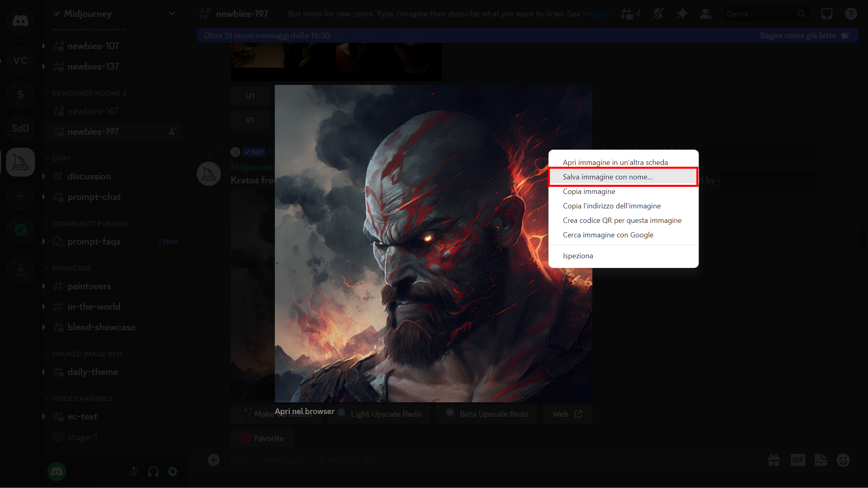The image size is (868, 488).
Task: Click the Discord home icon
Action: point(20,21)
